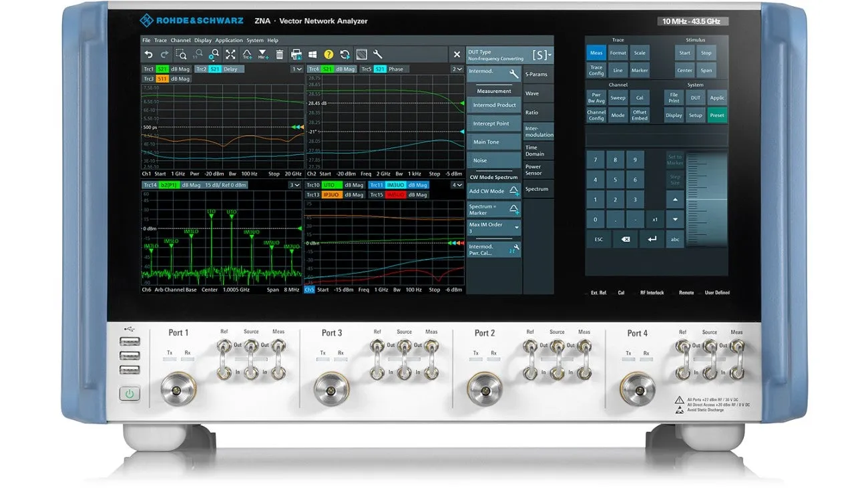Image resolution: width=868 pixels, height=488 pixels.
Task: Expand the DUT Type selector arrow
Action: tap(550, 55)
